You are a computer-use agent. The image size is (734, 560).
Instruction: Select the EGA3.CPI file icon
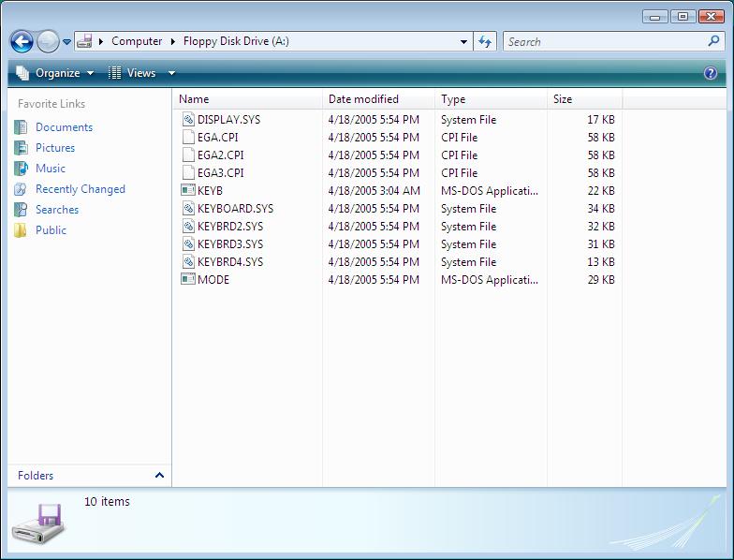188,172
